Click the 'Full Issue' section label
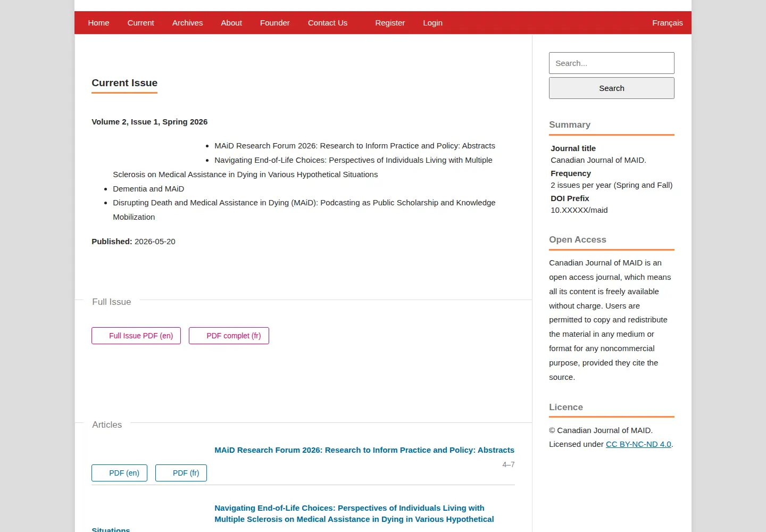 [x=111, y=302]
